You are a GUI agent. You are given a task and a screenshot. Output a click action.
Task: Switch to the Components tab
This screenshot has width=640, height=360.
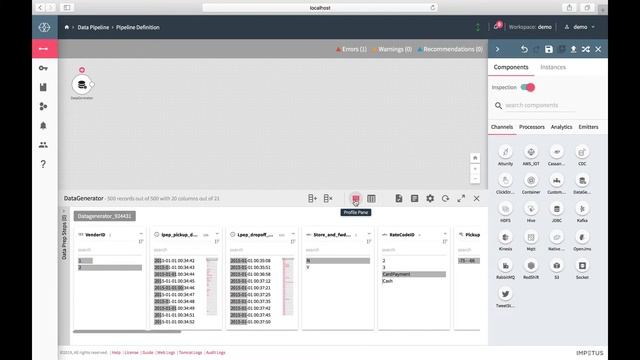(x=511, y=67)
